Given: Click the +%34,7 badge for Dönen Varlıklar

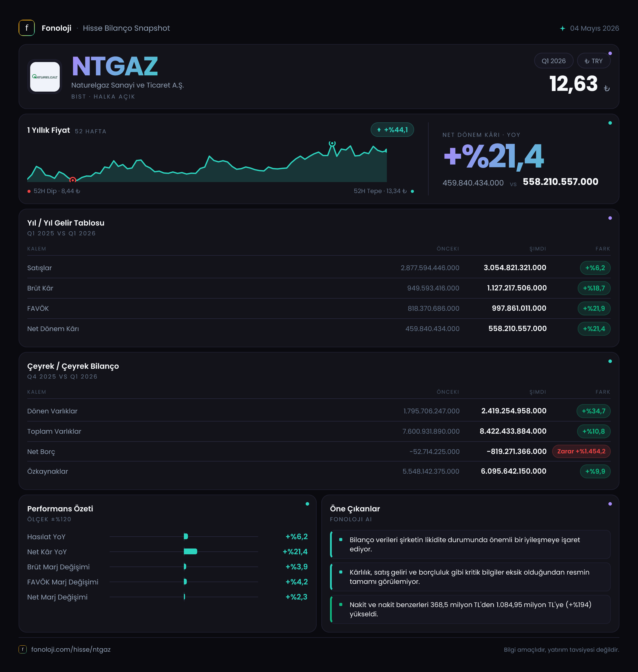Looking at the screenshot, I should pyautogui.click(x=593, y=411).
